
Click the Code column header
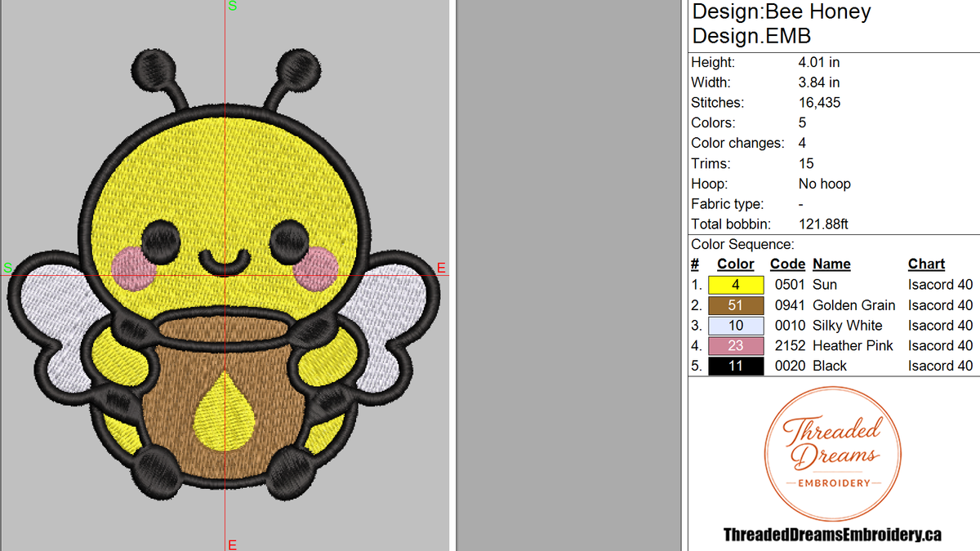(787, 264)
